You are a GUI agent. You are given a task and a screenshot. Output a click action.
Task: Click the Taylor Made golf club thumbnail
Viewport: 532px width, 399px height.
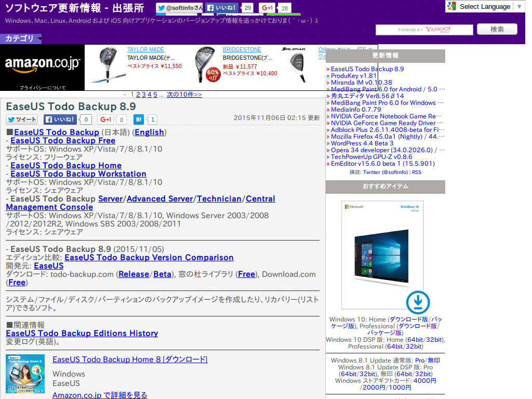pos(108,65)
